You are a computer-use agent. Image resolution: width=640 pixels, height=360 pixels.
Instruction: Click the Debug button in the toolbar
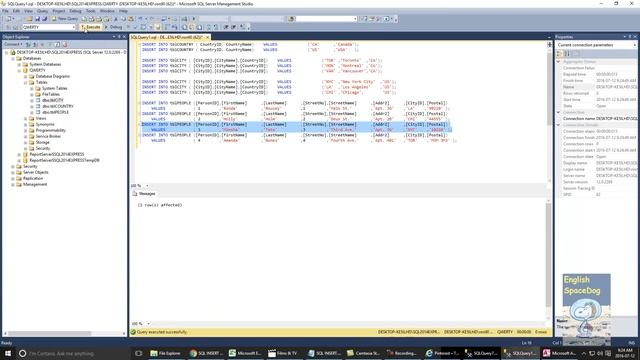click(x=113, y=27)
